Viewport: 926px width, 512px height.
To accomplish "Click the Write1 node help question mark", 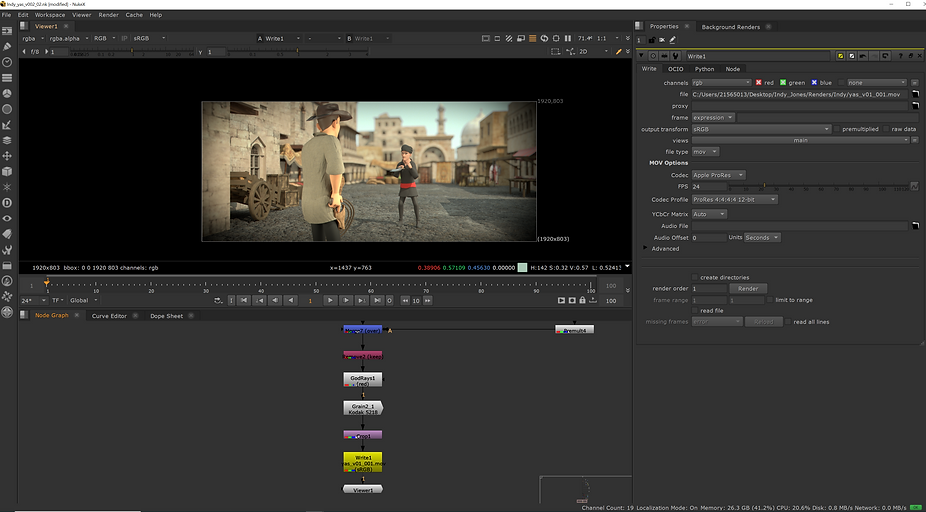I will point(900,56).
